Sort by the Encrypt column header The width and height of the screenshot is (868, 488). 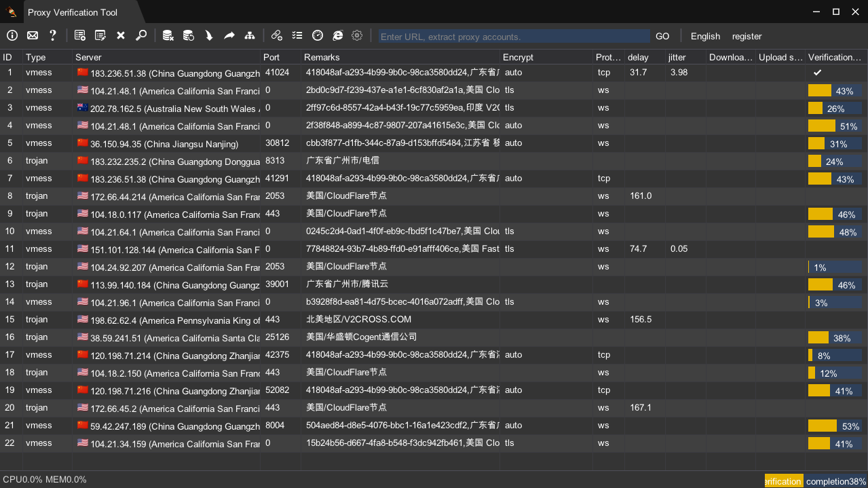click(547, 57)
